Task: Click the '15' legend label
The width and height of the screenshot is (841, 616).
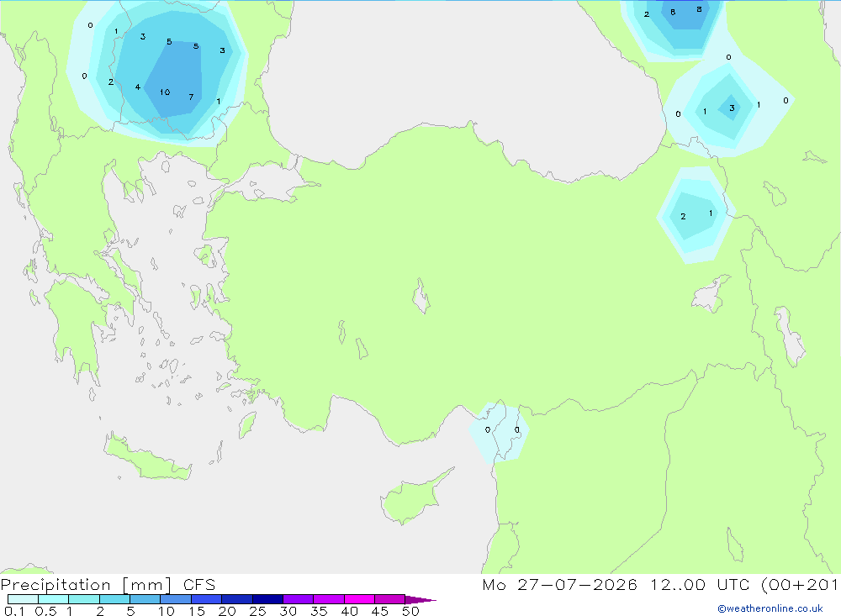Action: pos(197,611)
